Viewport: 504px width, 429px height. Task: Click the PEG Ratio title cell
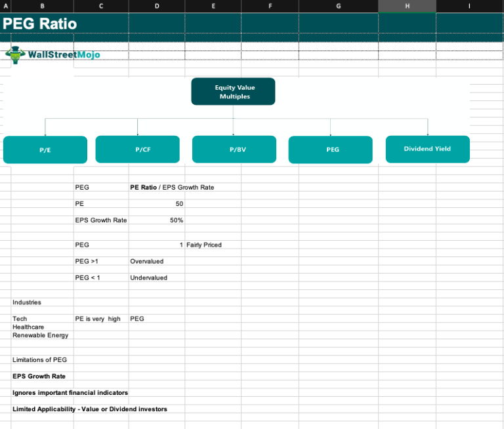[39, 24]
